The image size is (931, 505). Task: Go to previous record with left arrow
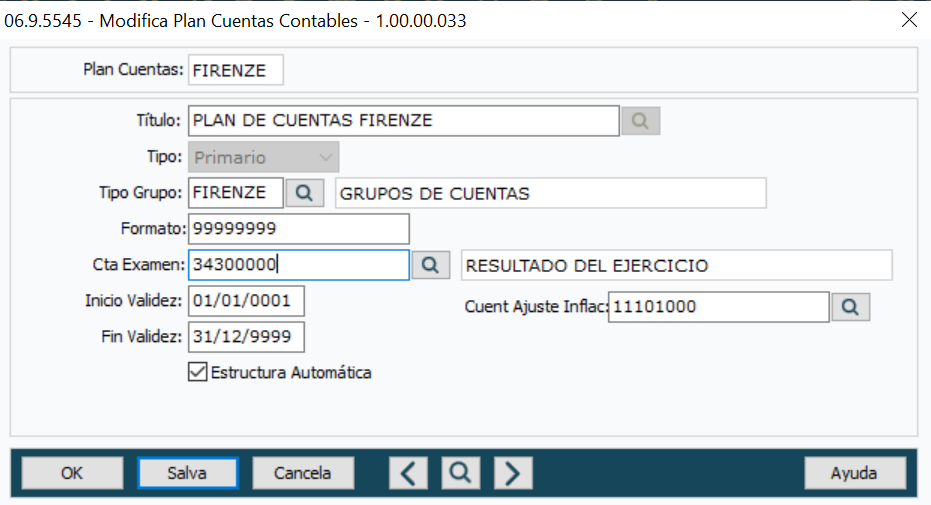(408, 473)
